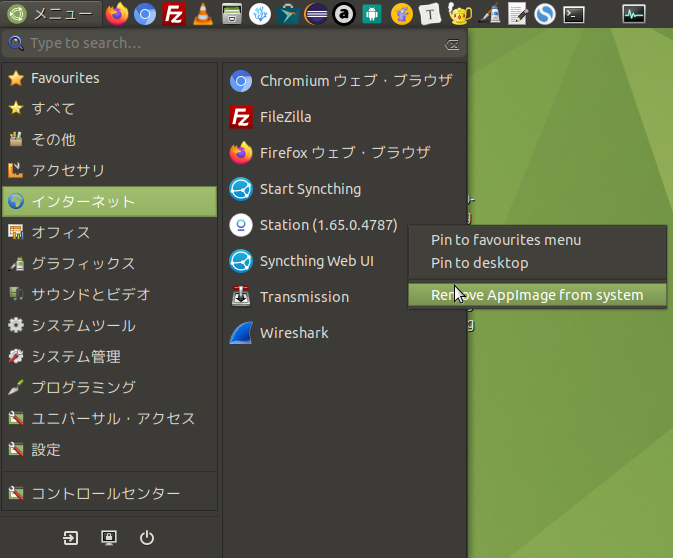Launch Firefox from the top panel
Image resolution: width=673 pixels, height=558 pixels.
[x=117, y=14]
